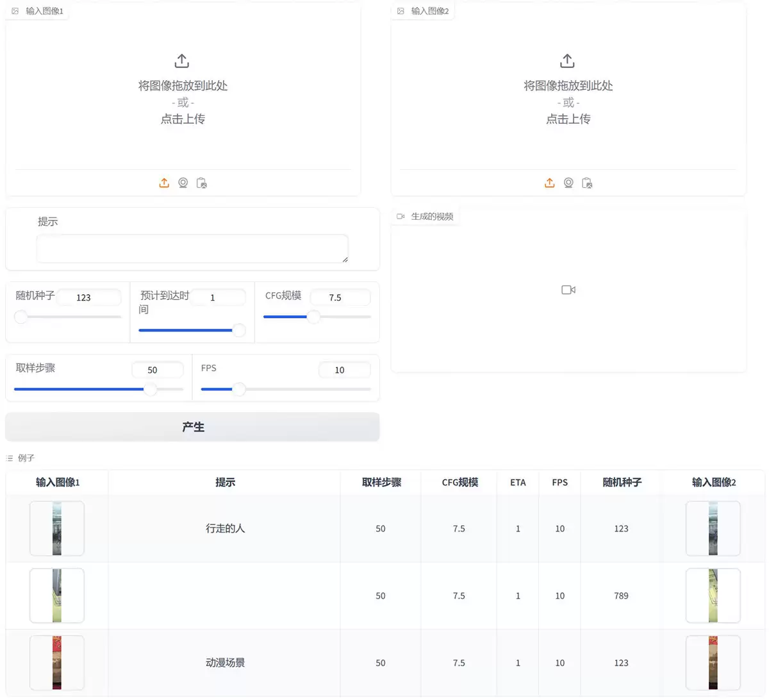
Task: Click example prompt 动漫场景
Action: coord(225,663)
